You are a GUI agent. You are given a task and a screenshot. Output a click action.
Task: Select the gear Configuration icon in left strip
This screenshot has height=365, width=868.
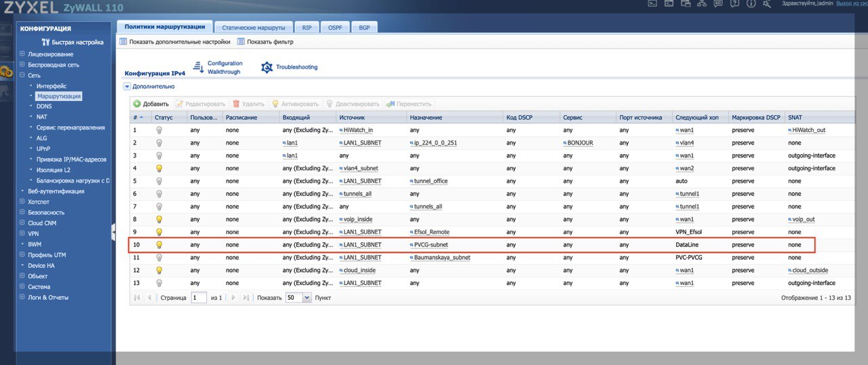point(7,71)
